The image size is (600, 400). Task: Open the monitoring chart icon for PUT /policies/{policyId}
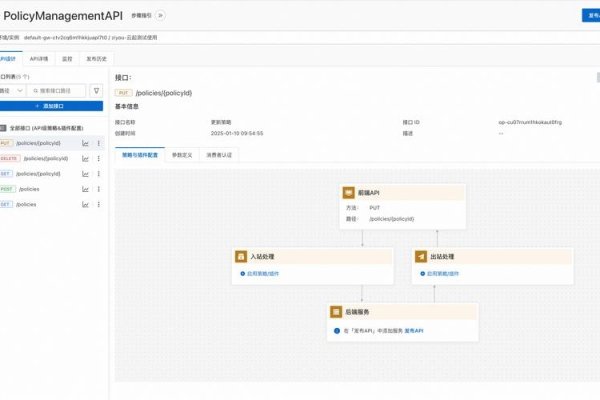click(86, 143)
